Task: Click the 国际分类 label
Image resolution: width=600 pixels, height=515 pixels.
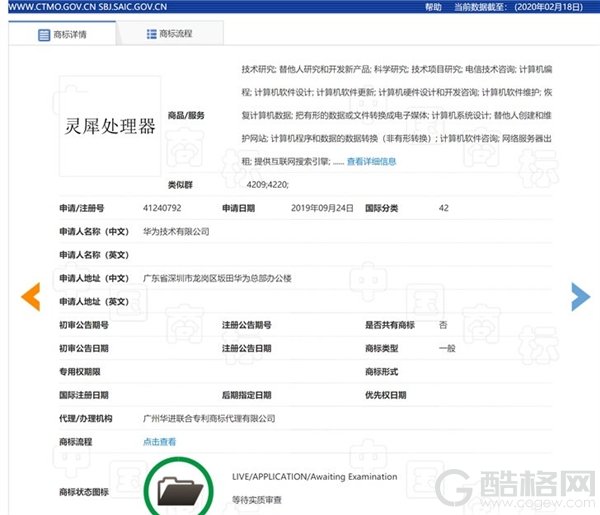Action: coord(382,208)
